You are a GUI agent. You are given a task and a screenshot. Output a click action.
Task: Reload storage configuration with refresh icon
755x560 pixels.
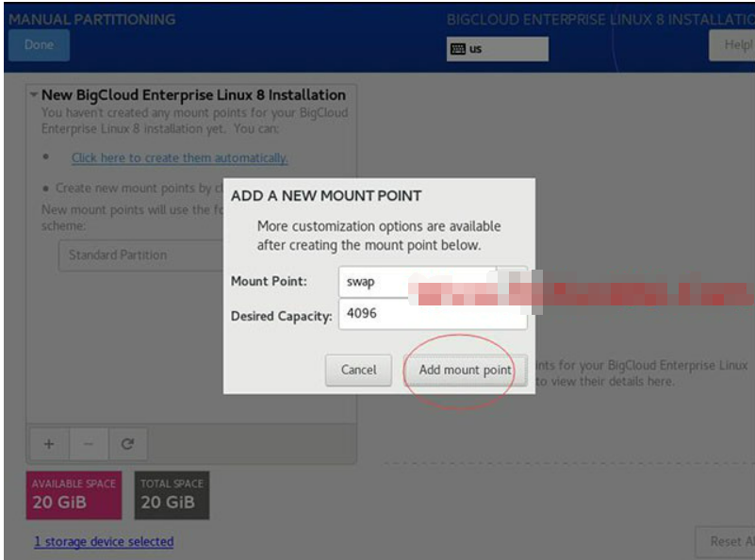tap(127, 443)
